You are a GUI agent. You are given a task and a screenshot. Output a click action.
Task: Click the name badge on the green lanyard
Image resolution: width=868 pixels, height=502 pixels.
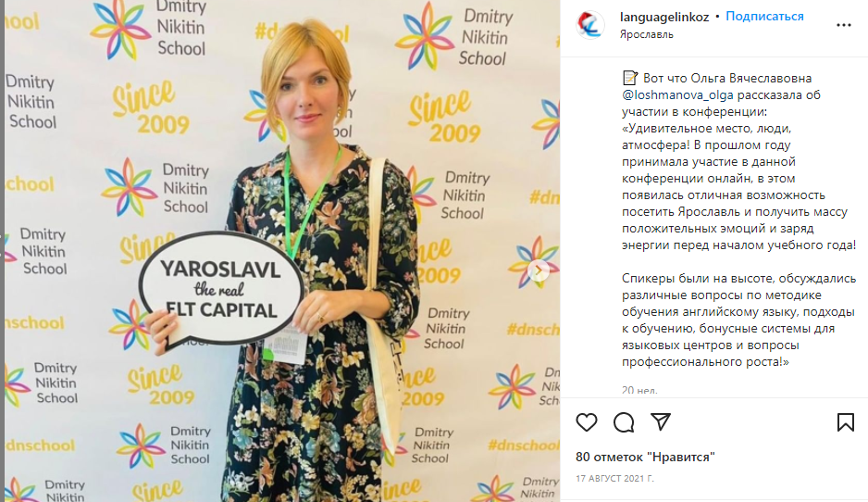click(x=284, y=344)
